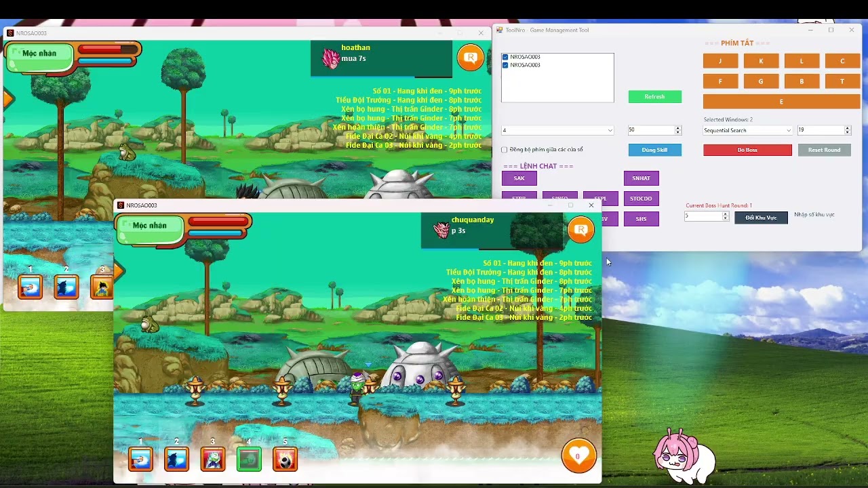868x488 pixels.
Task: Trigger hotkey T button
Action: pos(842,81)
